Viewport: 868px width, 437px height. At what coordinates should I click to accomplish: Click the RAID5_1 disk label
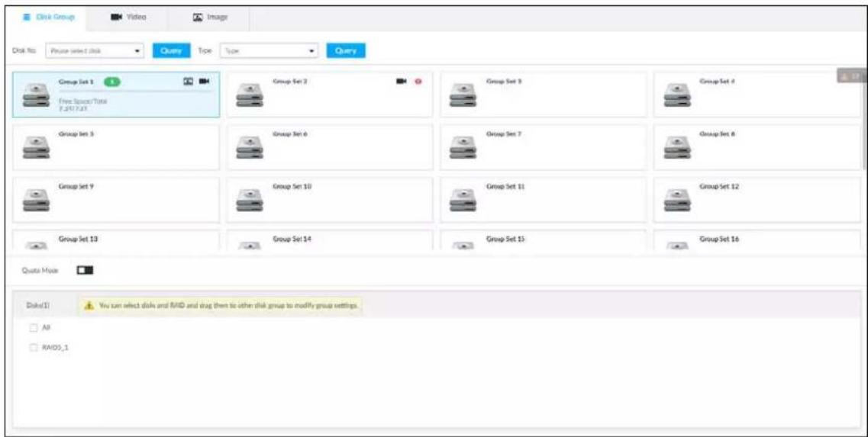point(56,347)
